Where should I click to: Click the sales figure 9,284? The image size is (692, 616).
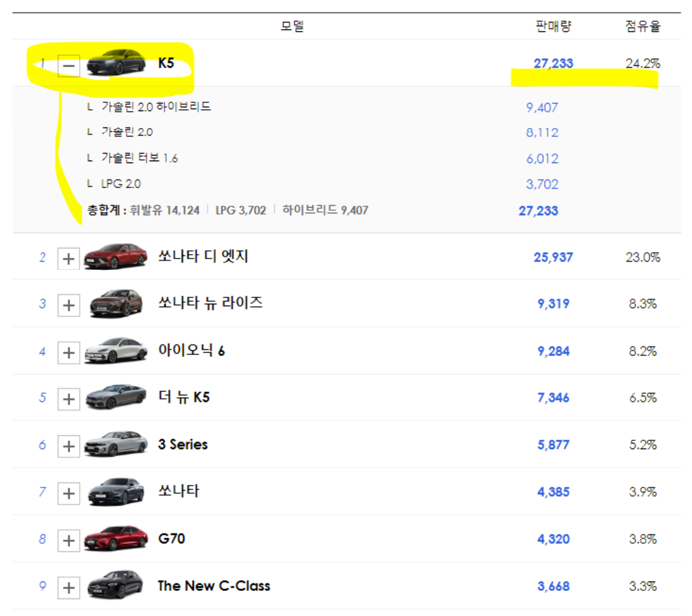[553, 351]
